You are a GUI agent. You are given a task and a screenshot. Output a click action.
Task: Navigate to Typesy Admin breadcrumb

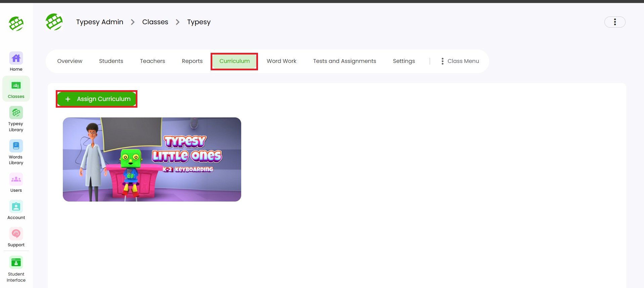(99, 22)
